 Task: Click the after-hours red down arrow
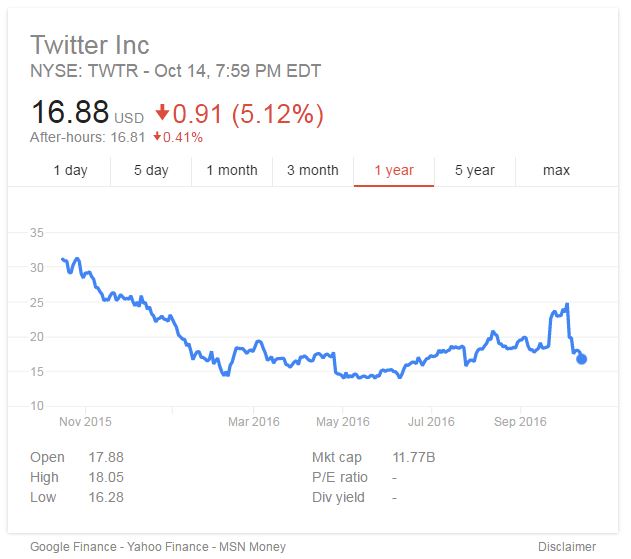[158, 137]
